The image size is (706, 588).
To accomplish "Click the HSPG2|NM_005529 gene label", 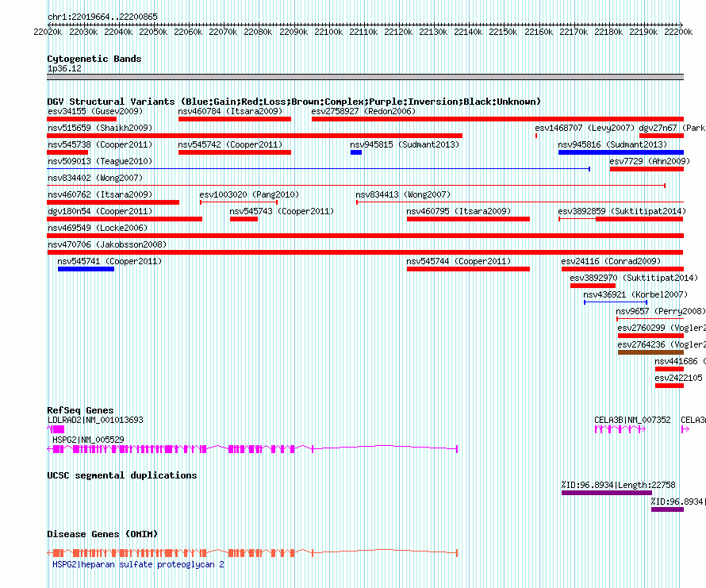I will point(88,440).
